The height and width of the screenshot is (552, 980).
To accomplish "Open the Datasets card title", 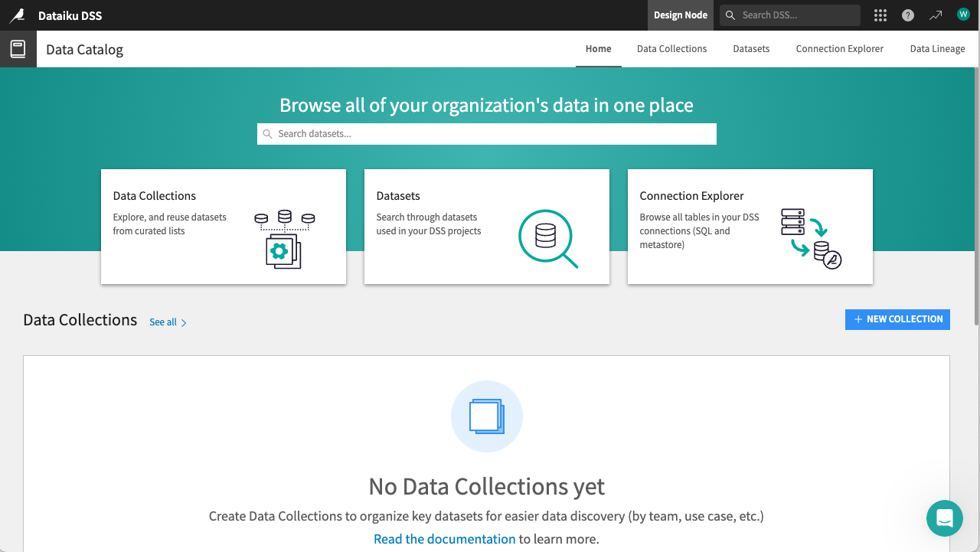I will point(398,196).
